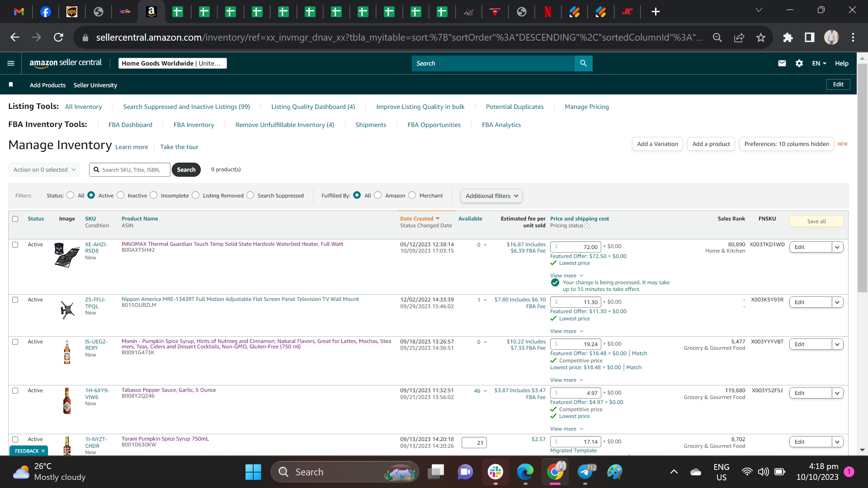Open the browser tab list chevron
This screenshot has height=488, width=868.
pos(759,10)
